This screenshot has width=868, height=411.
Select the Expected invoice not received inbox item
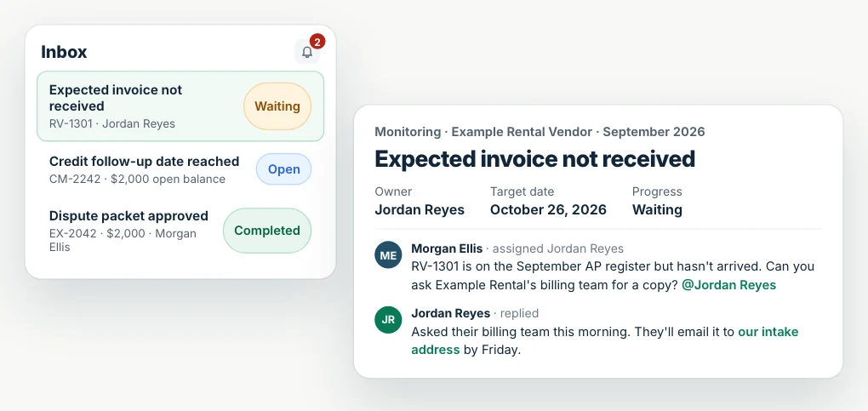coord(180,106)
